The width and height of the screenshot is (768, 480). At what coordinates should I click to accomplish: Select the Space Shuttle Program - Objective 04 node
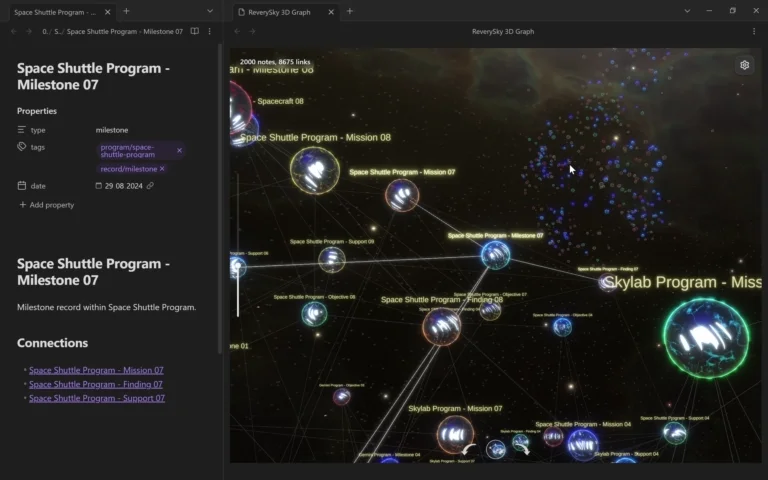tap(562, 327)
